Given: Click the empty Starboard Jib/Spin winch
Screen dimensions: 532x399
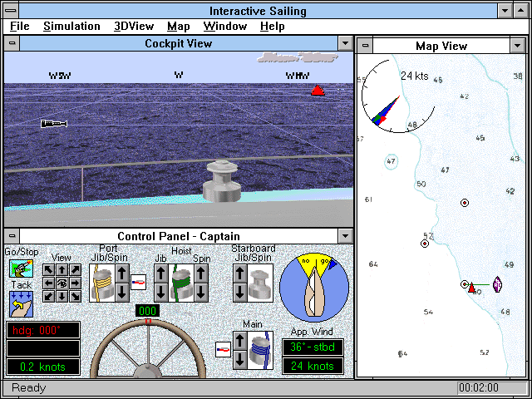Looking at the screenshot, I should [260, 283].
